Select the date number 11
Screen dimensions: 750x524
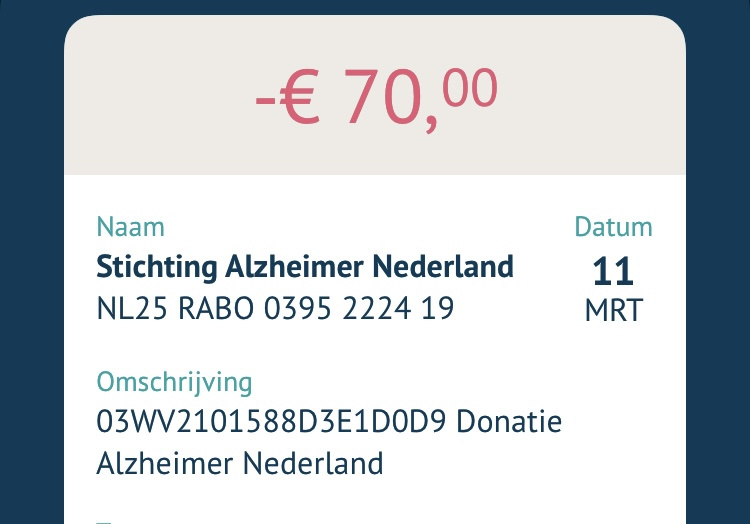613,272
